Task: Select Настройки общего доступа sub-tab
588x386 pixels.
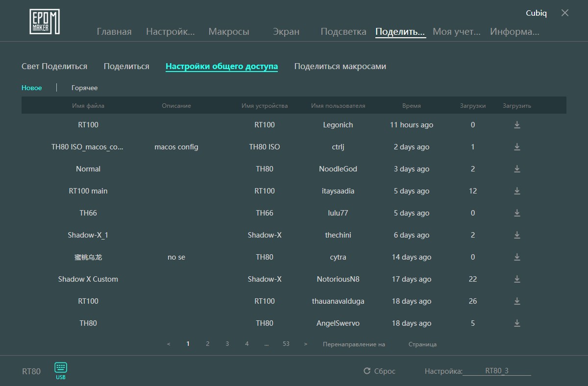Action: pos(221,66)
